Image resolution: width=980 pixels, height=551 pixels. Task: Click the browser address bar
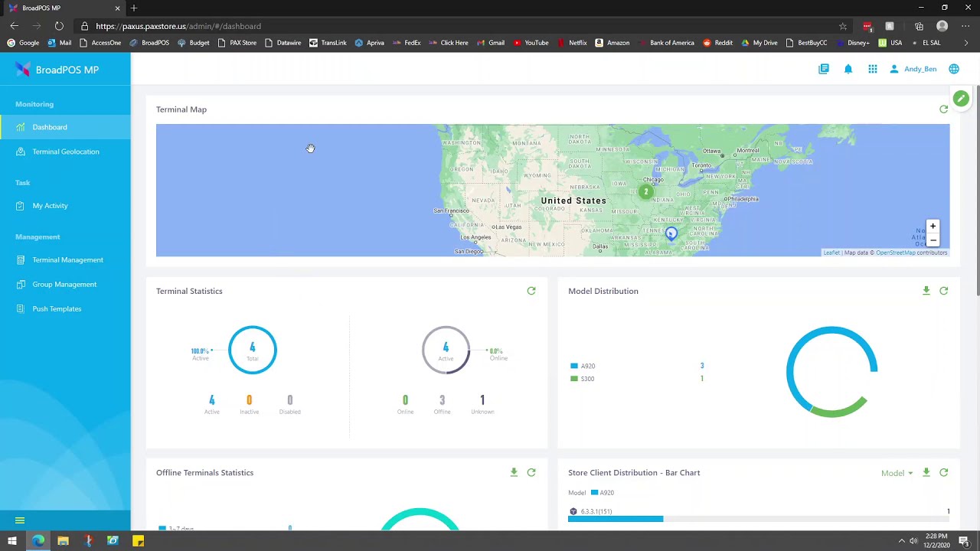[x=459, y=26]
